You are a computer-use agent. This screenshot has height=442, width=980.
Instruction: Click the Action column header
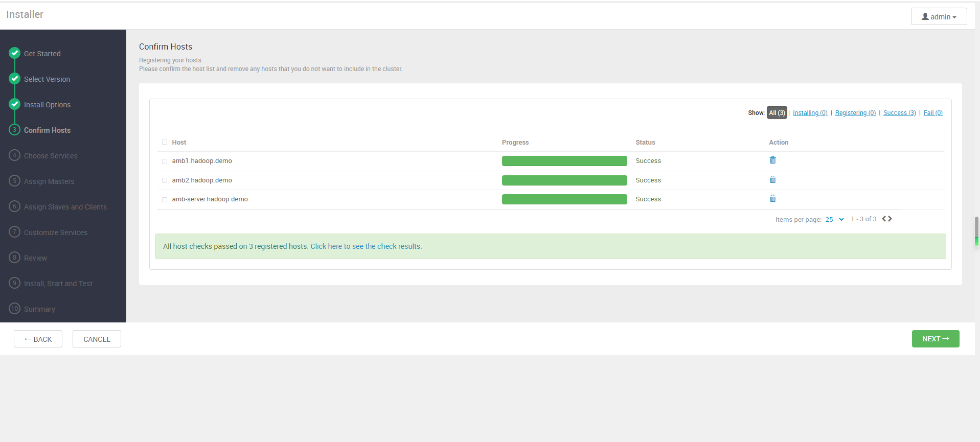pos(779,143)
